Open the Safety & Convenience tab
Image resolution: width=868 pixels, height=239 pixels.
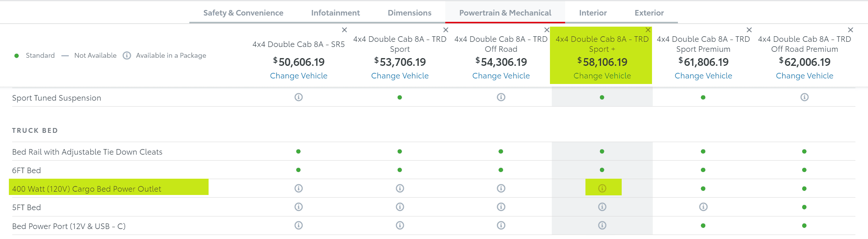pos(243,13)
